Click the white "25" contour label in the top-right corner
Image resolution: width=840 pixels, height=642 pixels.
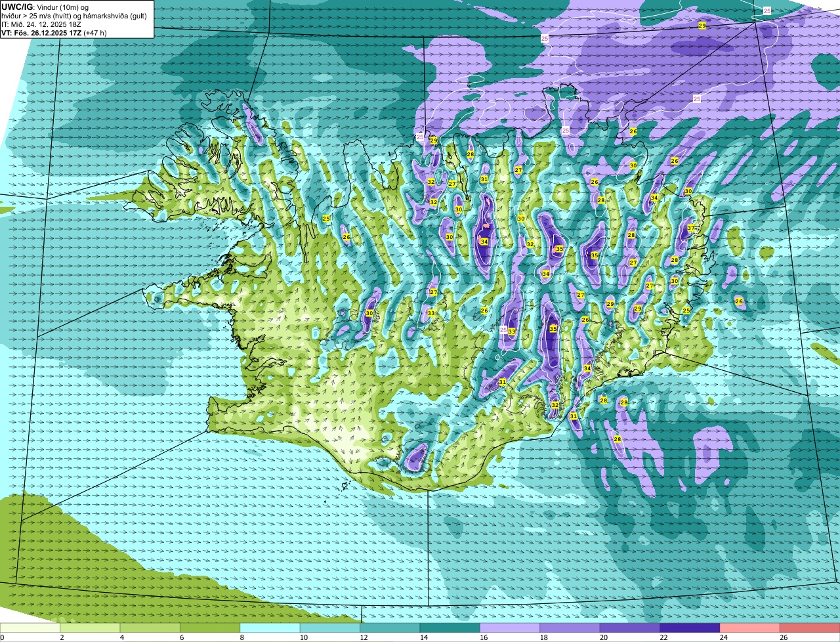766,11
